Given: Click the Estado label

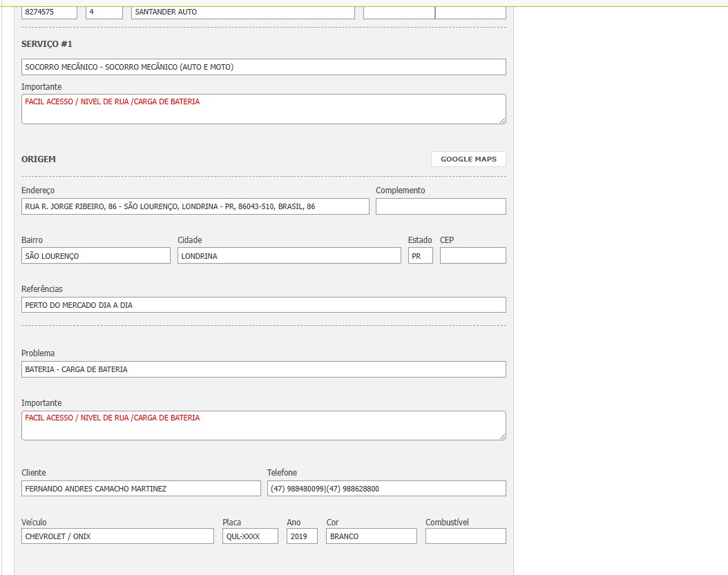Looking at the screenshot, I should pyautogui.click(x=420, y=240).
